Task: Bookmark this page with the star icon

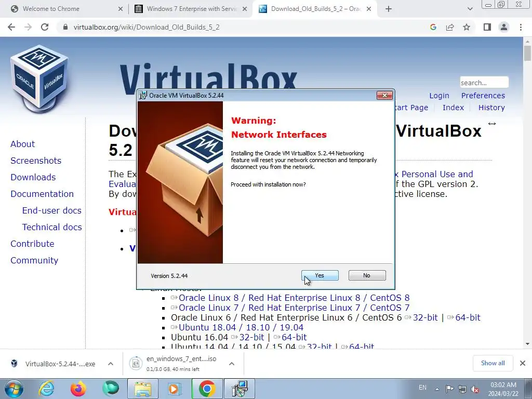Action: (467, 27)
